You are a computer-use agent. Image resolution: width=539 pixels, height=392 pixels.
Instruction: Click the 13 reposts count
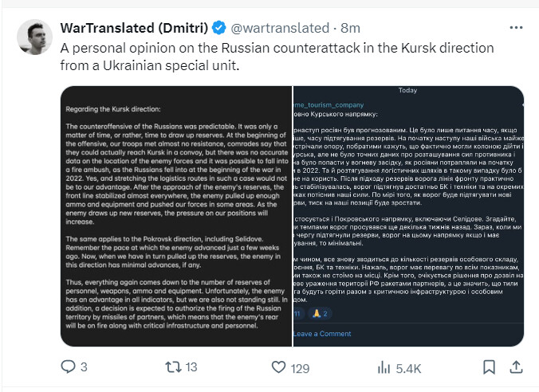click(x=191, y=367)
